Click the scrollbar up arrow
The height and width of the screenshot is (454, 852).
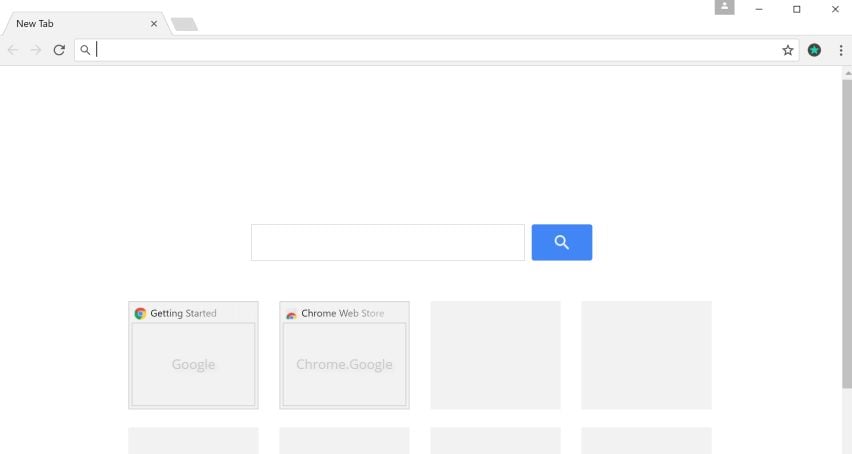click(x=847, y=74)
